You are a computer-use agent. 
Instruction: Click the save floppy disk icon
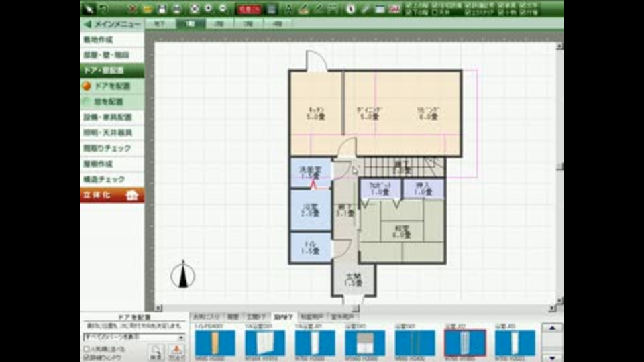pos(162,9)
